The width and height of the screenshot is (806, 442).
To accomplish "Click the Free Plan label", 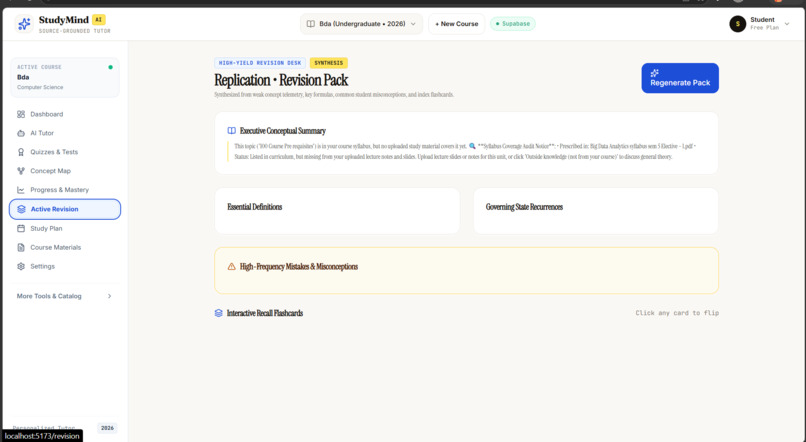I will tap(764, 28).
